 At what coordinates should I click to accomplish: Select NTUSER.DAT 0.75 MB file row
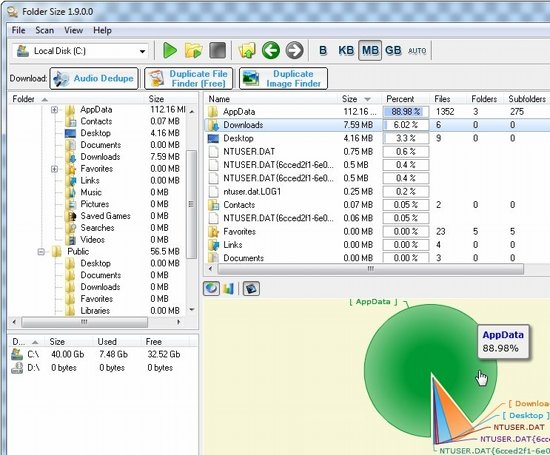pyautogui.click(x=377, y=152)
